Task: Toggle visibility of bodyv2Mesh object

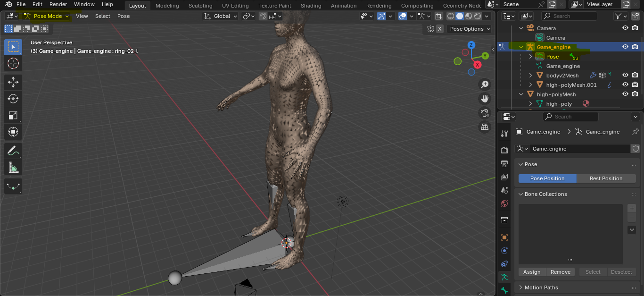Action: [625, 75]
